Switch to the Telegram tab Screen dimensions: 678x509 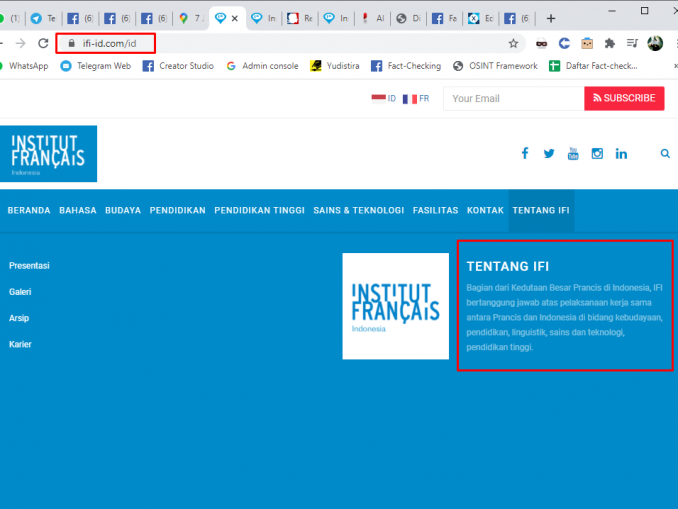[44, 18]
